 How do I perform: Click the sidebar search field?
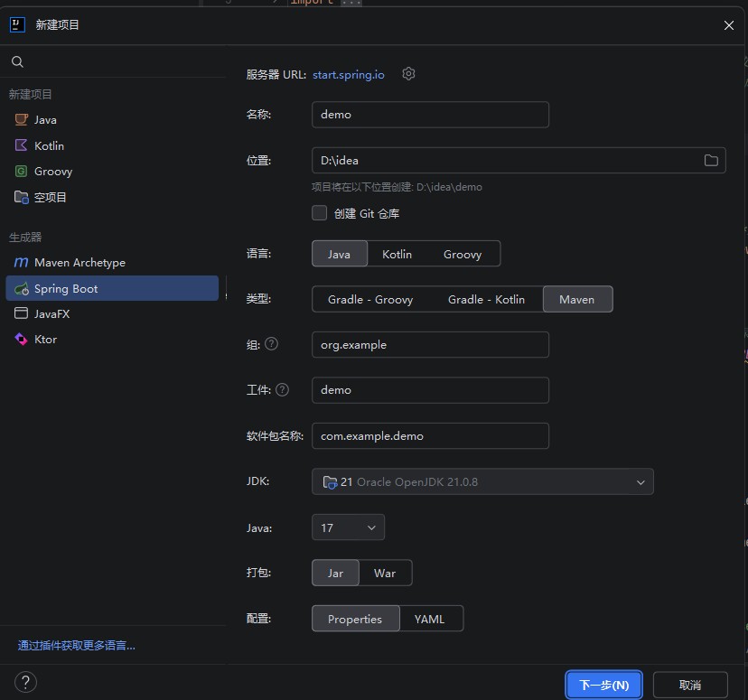[x=113, y=61]
